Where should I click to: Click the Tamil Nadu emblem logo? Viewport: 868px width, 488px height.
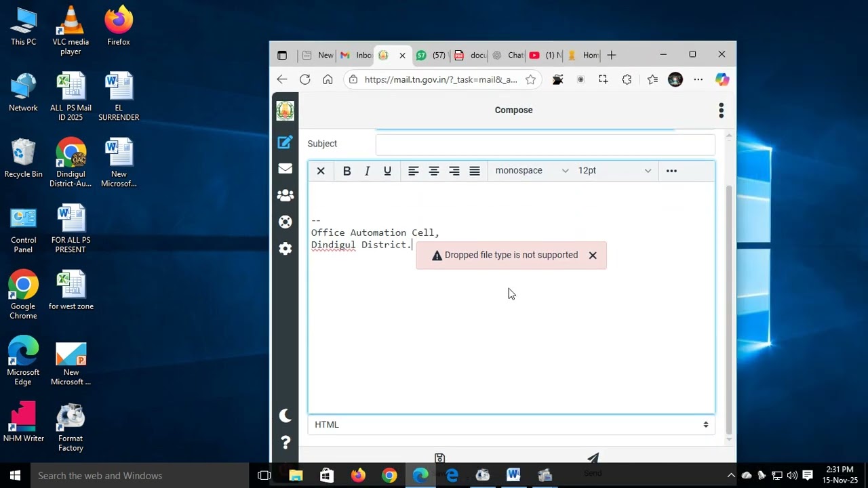click(285, 110)
